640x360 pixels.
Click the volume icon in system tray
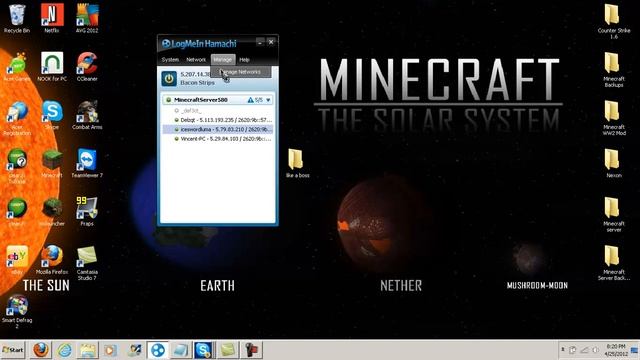pyautogui.click(x=596, y=350)
